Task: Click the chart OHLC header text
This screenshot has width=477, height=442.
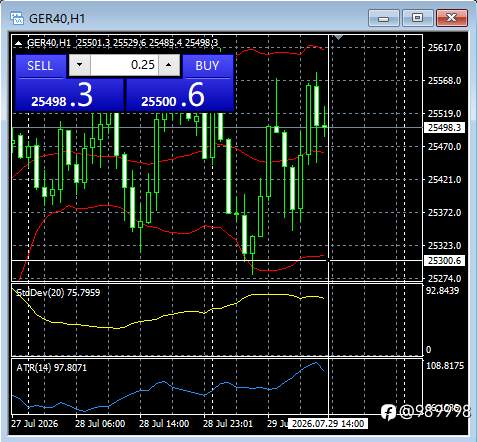Action: tap(122, 43)
